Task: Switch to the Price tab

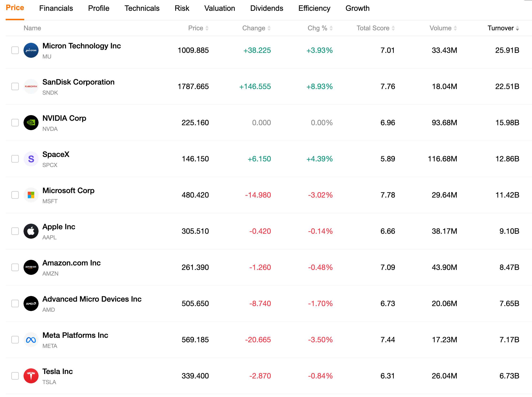Action: (15, 8)
